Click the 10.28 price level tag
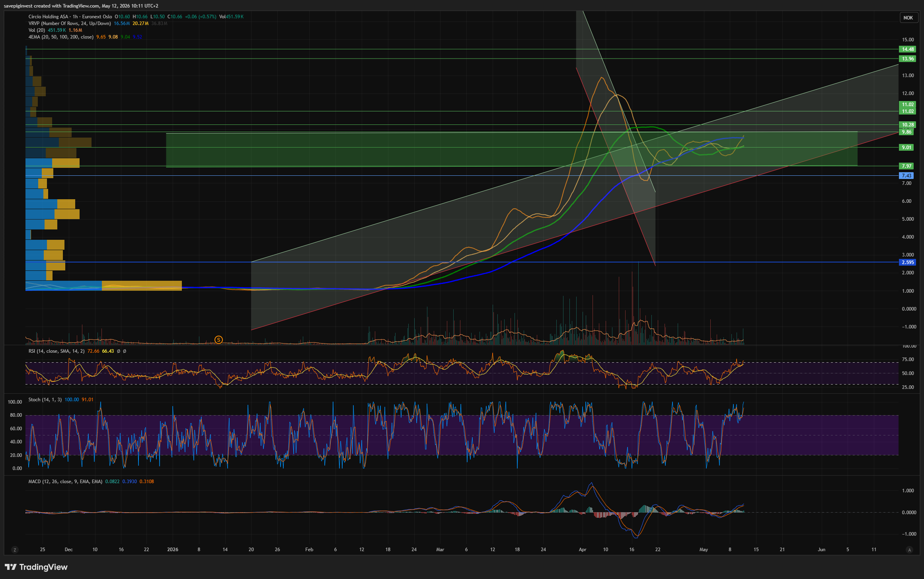The image size is (924, 579). click(x=908, y=125)
